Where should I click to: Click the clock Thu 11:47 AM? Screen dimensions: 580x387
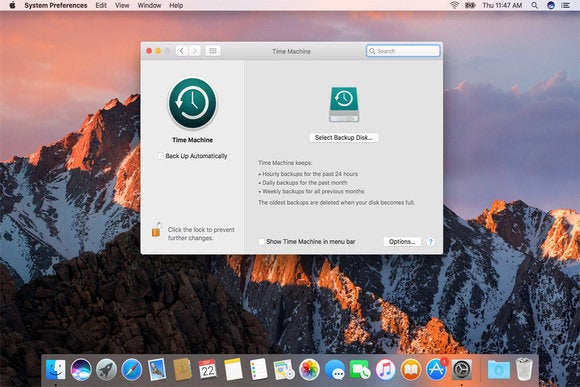pos(502,5)
